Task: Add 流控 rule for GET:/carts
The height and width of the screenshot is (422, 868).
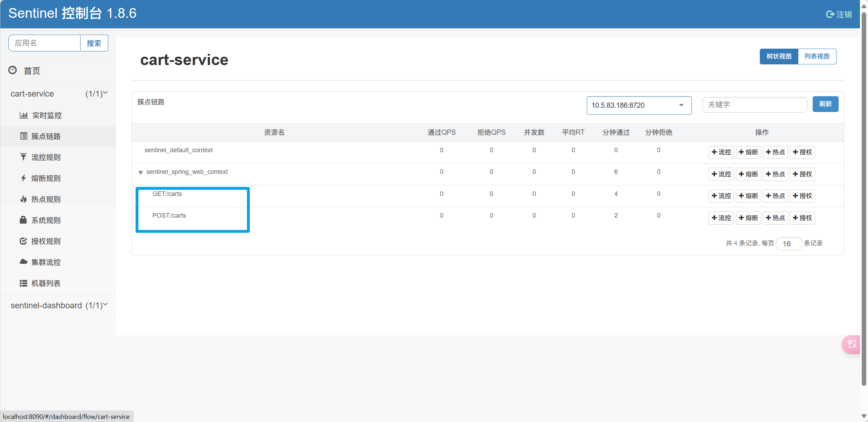Action: pos(721,196)
